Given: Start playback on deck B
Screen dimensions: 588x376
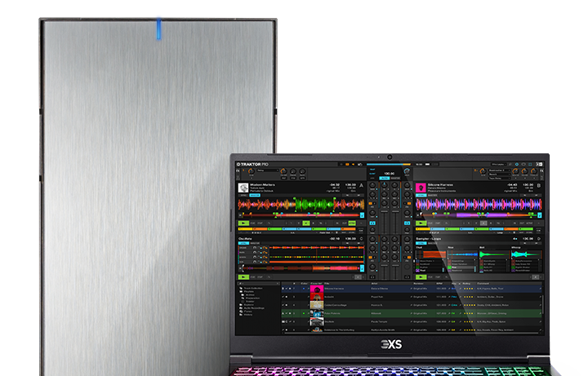Looking at the screenshot, I should [421, 223].
